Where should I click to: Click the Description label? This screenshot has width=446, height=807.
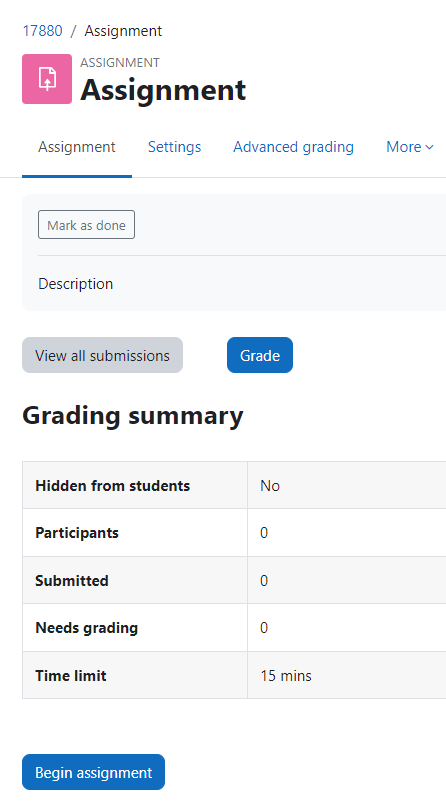[76, 284]
